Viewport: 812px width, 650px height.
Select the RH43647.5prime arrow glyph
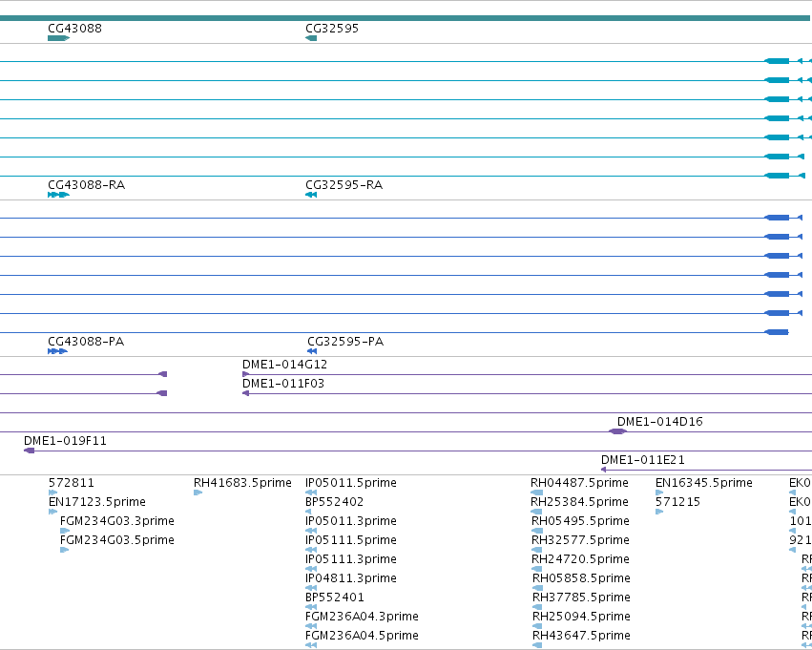[x=537, y=645]
